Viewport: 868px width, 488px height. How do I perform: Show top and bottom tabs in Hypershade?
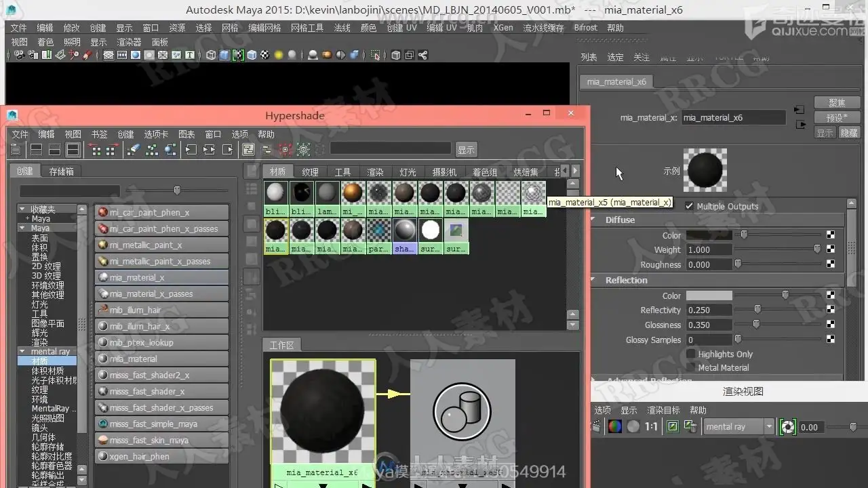pos(73,150)
